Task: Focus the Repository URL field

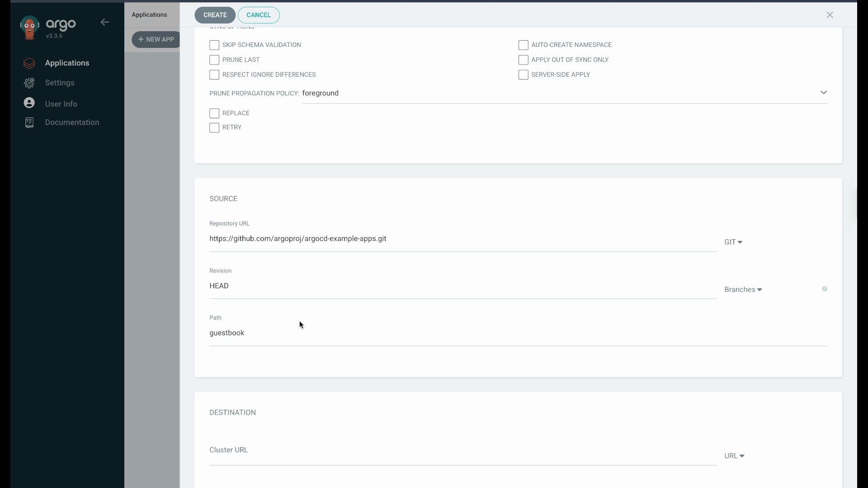Action: tap(463, 239)
